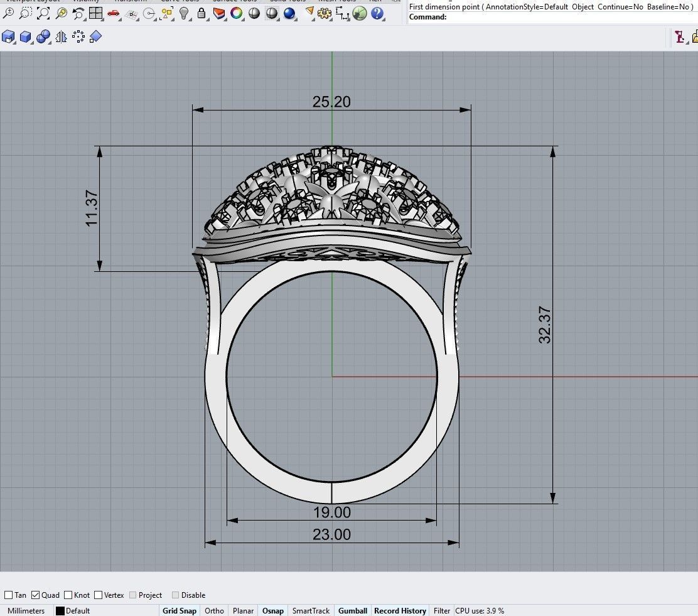The width and height of the screenshot is (698, 616).
Task: Open the Set CPlane grid icon
Action: pyautogui.click(x=132, y=14)
